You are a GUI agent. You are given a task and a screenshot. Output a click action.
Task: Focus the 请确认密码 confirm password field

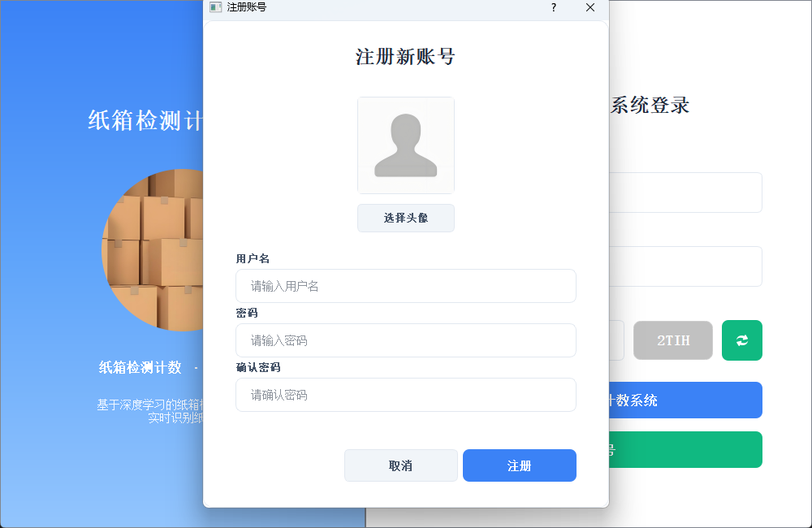(405, 395)
